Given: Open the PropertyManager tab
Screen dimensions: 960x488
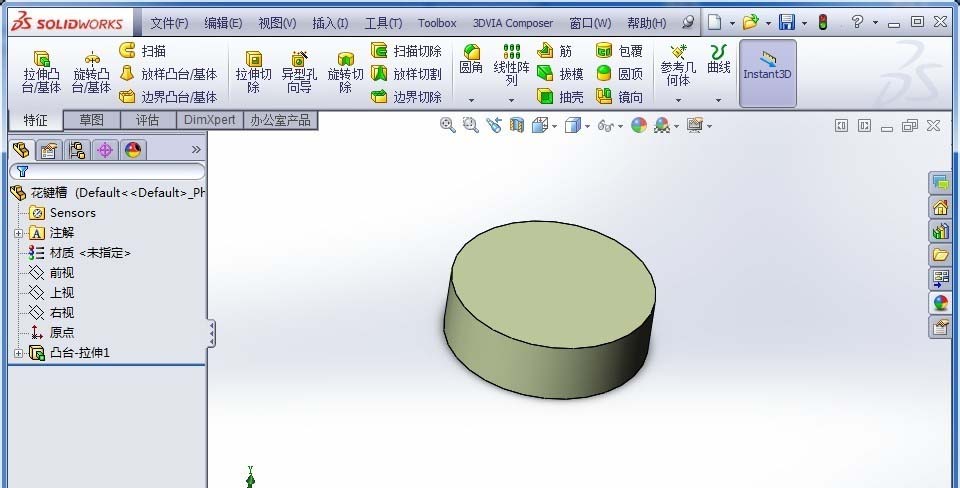Looking at the screenshot, I should tap(48, 149).
